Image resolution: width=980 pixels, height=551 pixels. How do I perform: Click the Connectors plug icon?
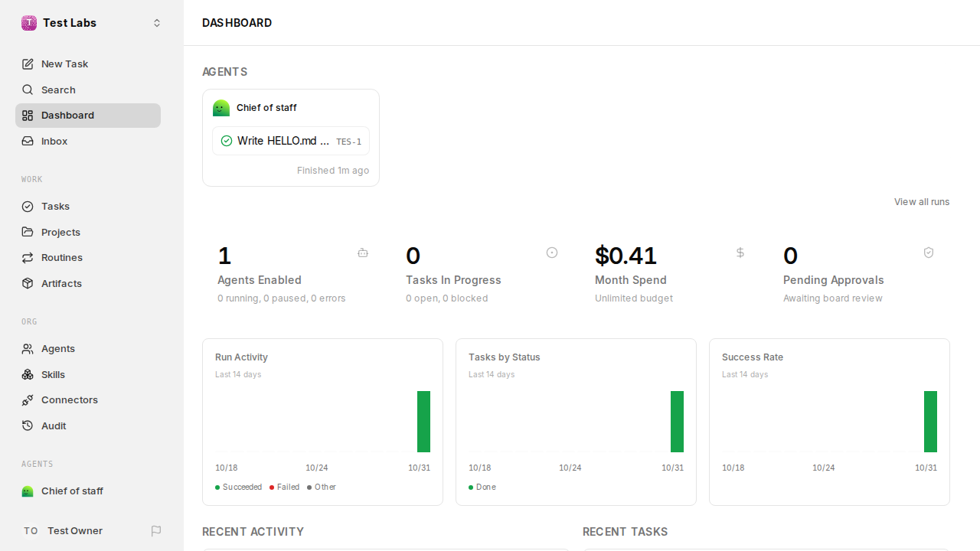coord(28,400)
